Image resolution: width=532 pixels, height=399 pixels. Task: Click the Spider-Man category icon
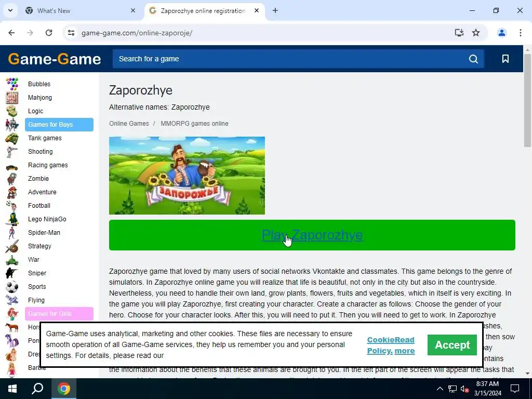(12, 233)
